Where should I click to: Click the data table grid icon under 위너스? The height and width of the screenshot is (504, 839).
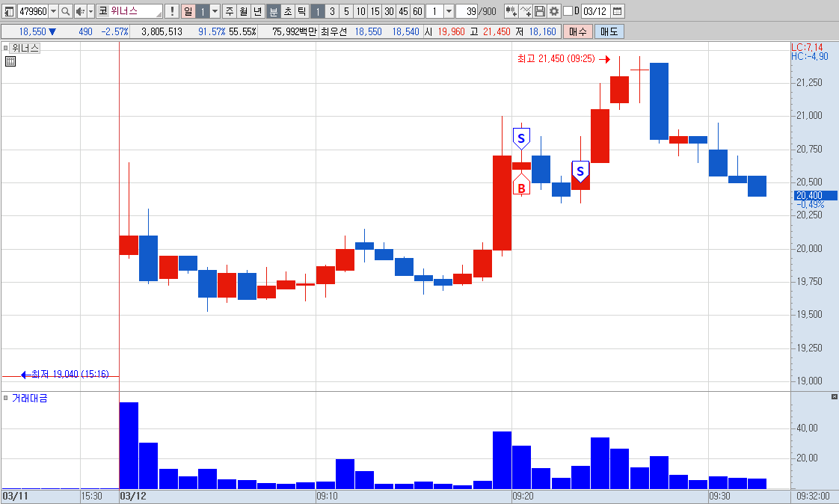pos(10,61)
